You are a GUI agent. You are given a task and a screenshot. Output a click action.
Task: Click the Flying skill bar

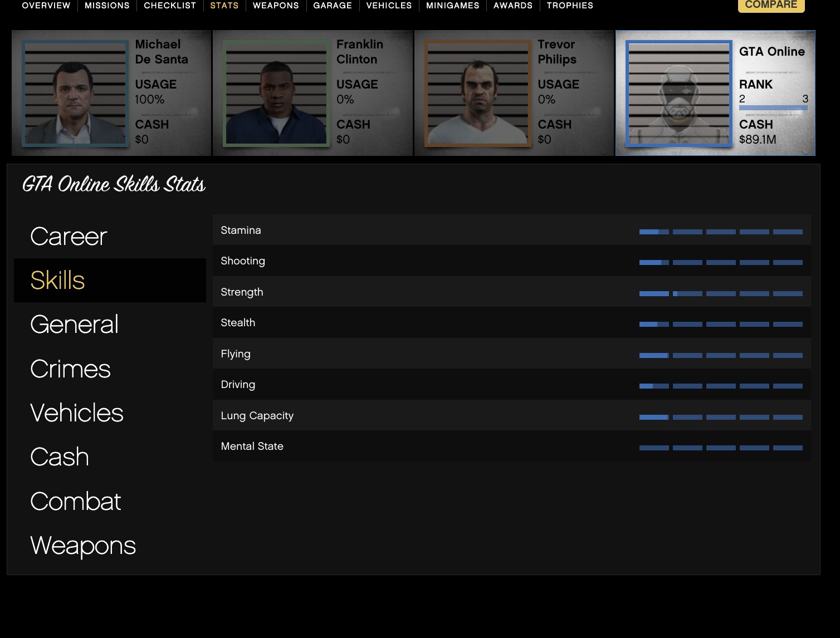721,355
